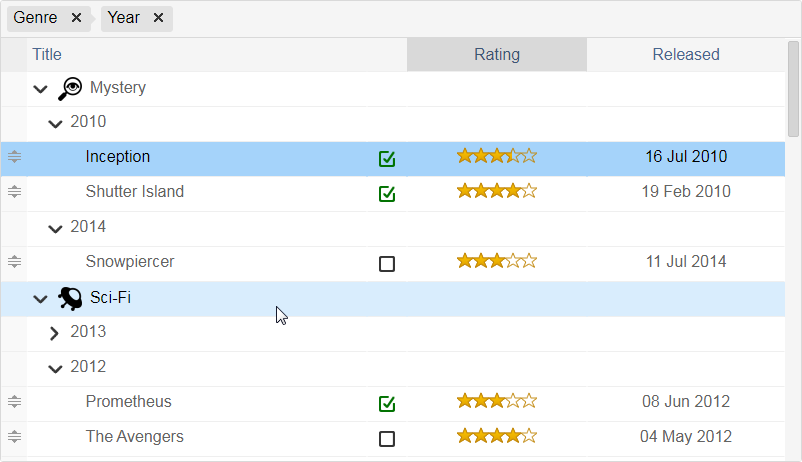802x462 pixels.
Task: Expand the 2013 year group
Action: point(54,333)
